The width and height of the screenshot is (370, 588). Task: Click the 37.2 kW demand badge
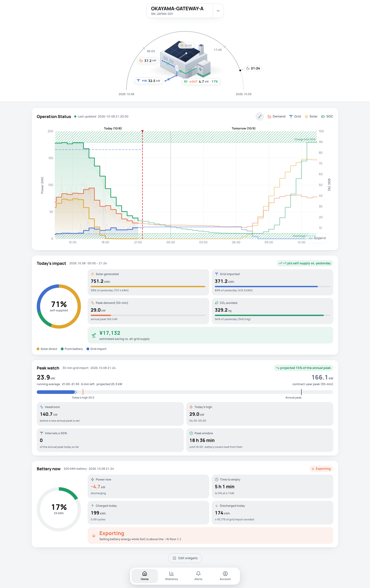(148, 61)
